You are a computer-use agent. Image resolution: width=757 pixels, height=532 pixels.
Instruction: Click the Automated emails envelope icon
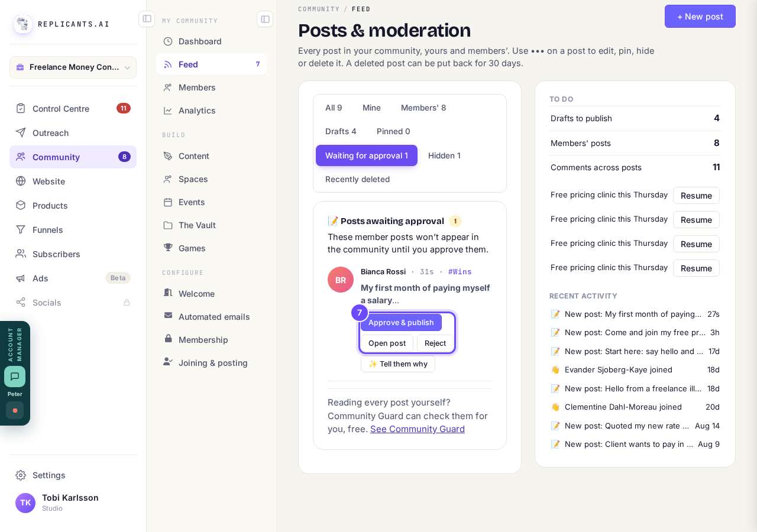(x=168, y=316)
